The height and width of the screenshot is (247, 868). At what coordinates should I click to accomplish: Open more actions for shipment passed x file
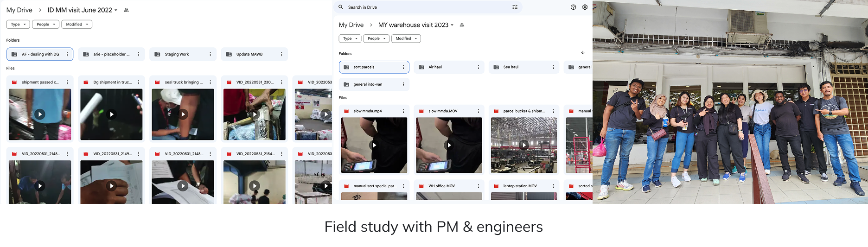click(67, 82)
